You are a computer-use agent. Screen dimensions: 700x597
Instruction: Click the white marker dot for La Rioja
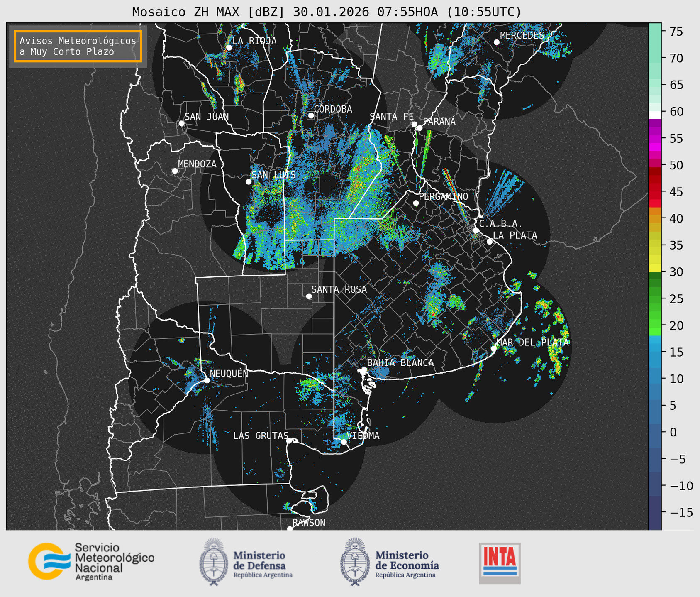tap(229, 47)
